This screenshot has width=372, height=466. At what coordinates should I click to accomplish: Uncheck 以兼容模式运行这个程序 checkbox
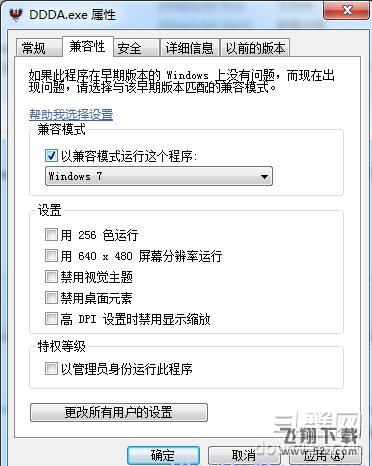coord(51,156)
